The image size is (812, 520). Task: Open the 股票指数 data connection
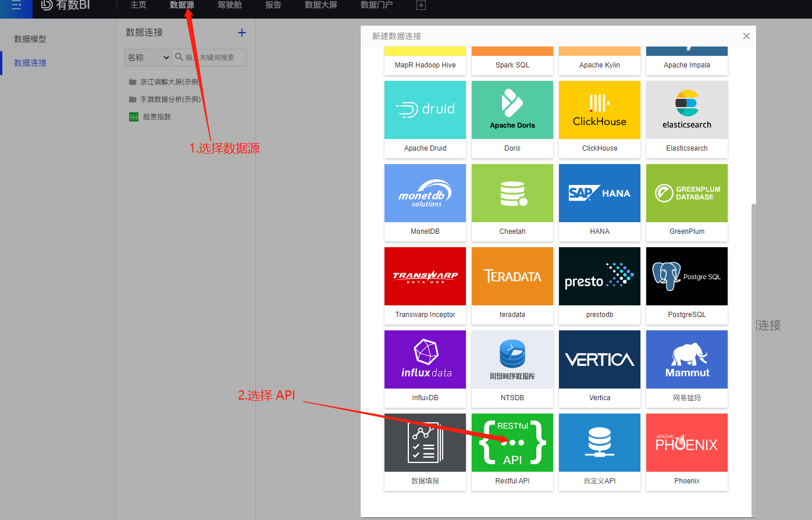[x=156, y=117]
